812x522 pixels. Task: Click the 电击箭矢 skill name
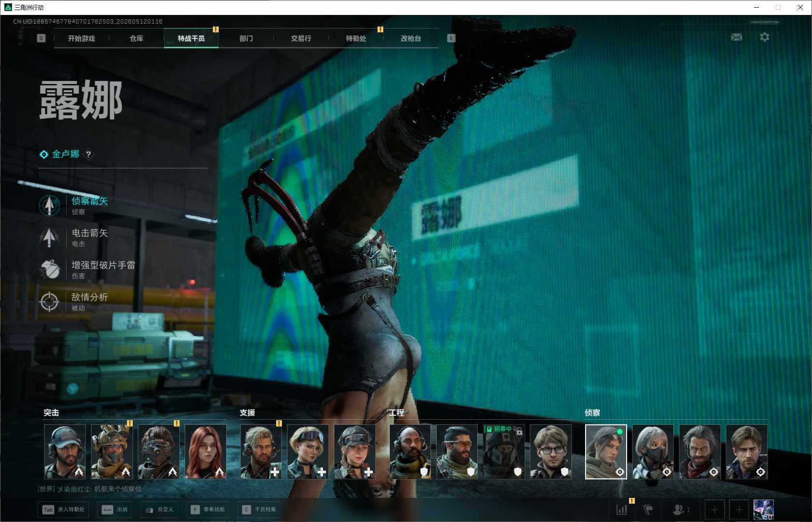pos(90,233)
